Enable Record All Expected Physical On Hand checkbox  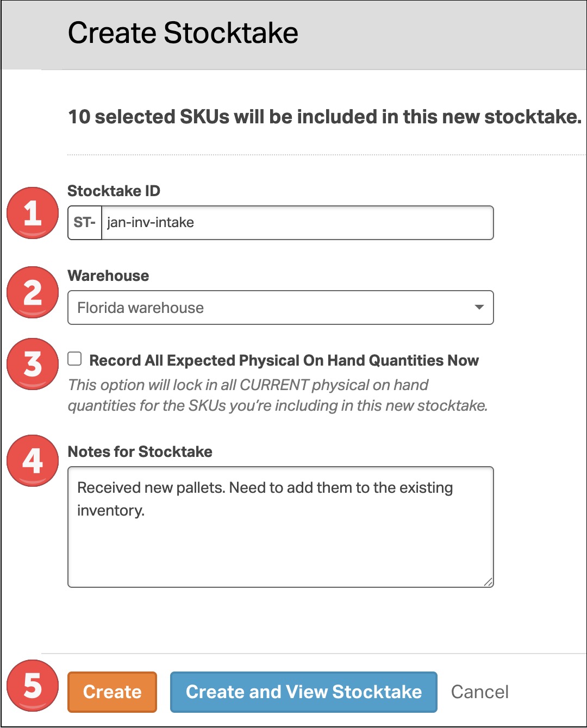pos(75,359)
